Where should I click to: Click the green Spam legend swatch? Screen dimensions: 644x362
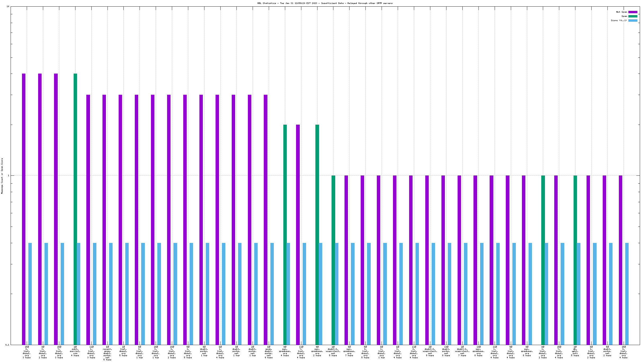coord(633,16)
